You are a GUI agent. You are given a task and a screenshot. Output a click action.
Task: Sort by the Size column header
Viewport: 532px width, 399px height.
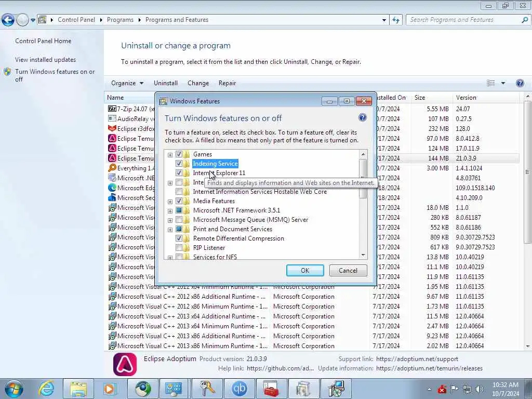(x=431, y=97)
